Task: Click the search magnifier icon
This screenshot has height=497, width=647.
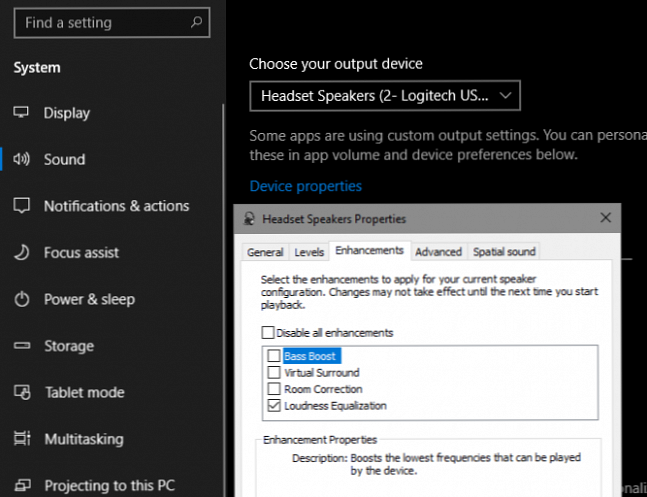Action: (x=196, y=21)
